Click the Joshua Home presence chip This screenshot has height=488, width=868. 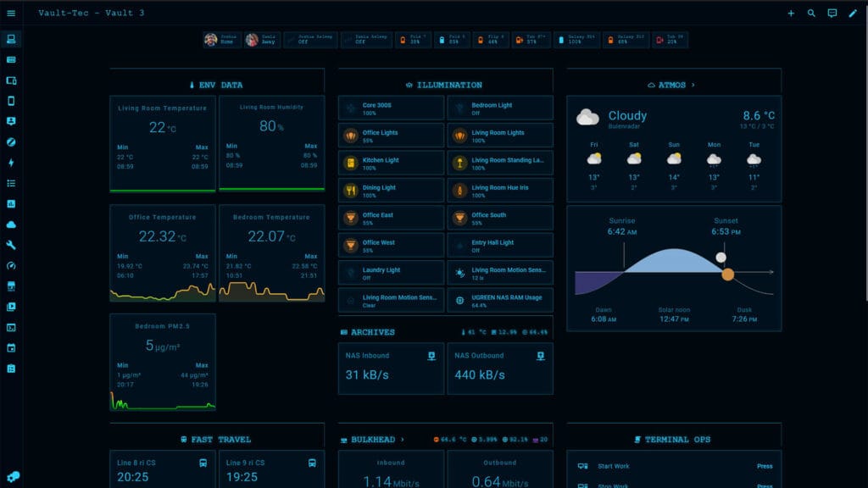coord(222,40)
